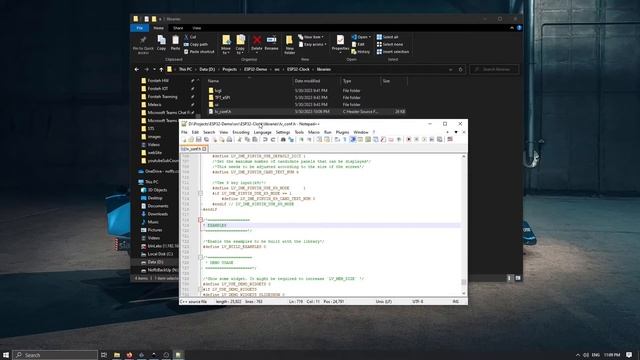Viewport: 640px width, 360px height.
Task: Open Plugins menu in Notepad++
Action: click(342, 132)
